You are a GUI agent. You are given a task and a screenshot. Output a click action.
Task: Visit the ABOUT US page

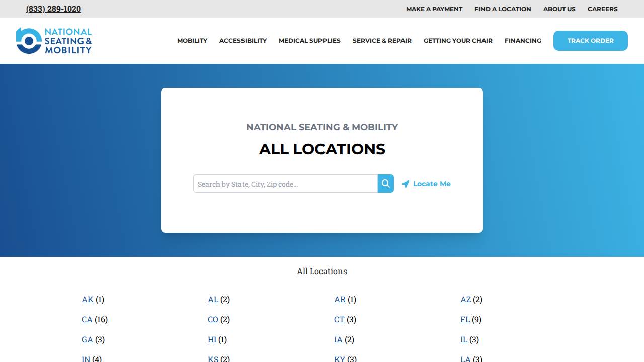[559, 9]
